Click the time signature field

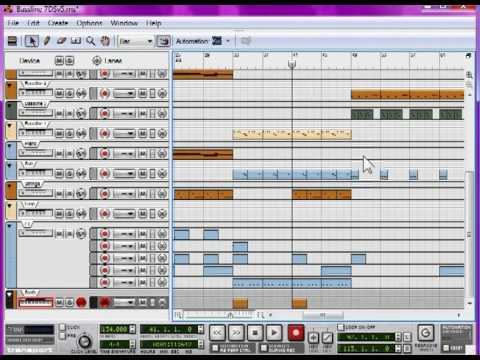tap(114, 344)
